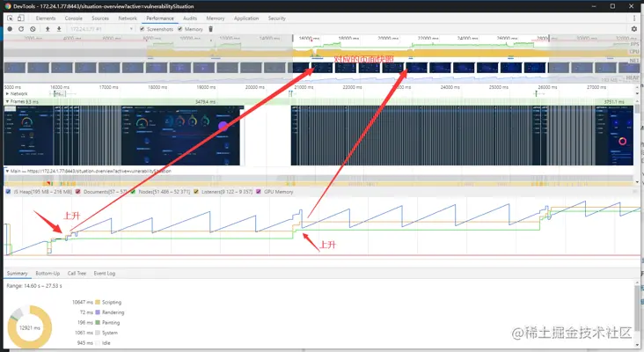Viewport: 644px width, 352px height.
Task: Toggle the device toolbar icon
Action: 20,18
